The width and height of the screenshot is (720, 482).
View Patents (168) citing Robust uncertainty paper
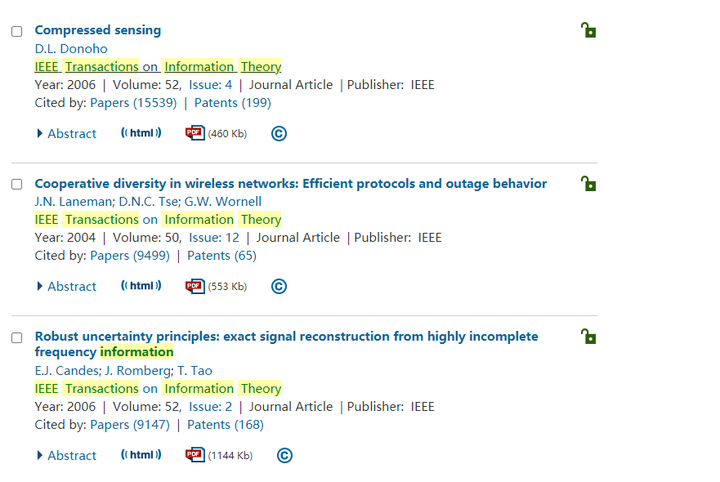point(225,425)
